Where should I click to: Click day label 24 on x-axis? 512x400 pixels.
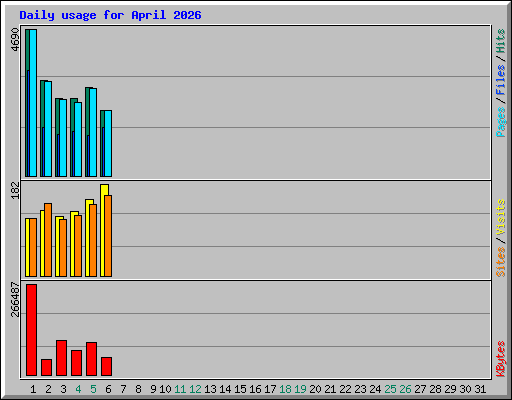[x=375, y=389]
